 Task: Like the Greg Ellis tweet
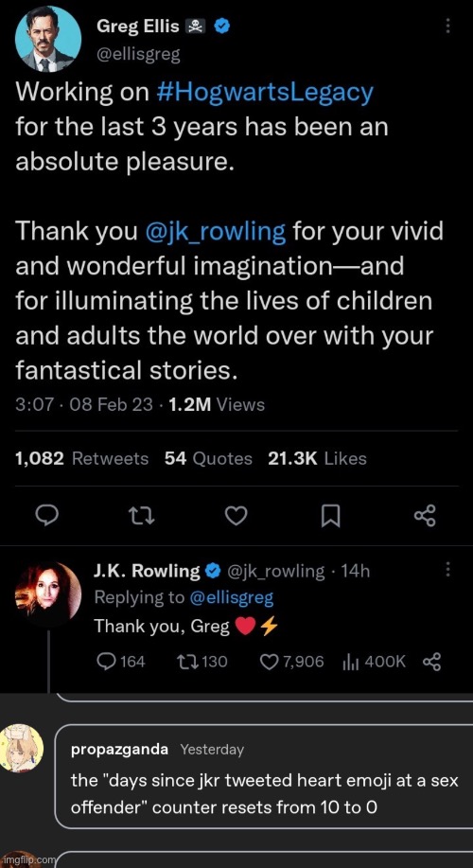click(x=236, y=516)
